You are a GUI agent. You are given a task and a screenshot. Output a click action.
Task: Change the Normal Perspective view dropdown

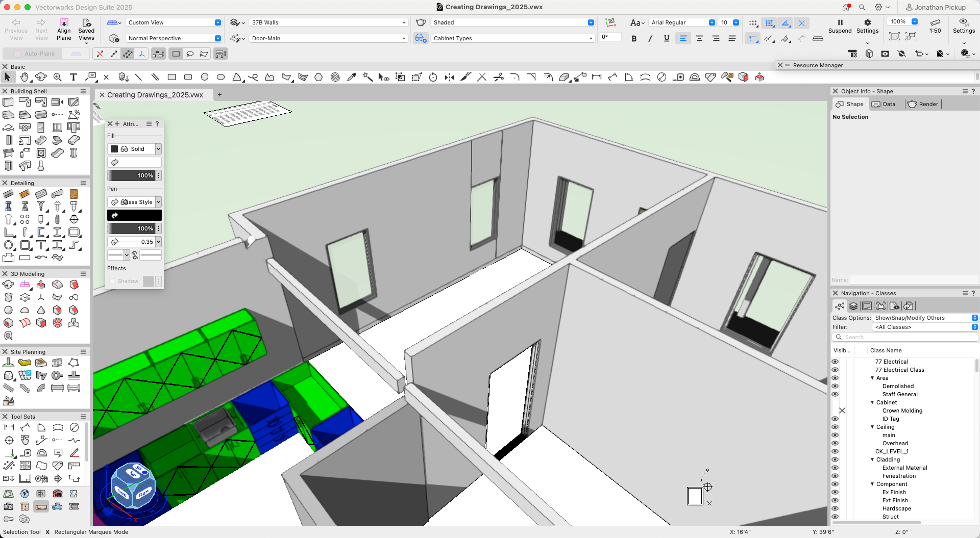point(174,38)
